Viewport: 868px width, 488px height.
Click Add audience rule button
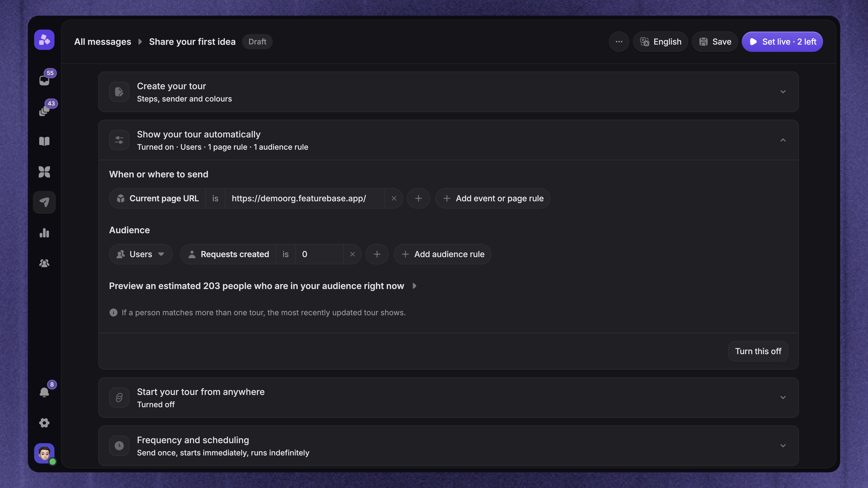click(x=442, y=254)
